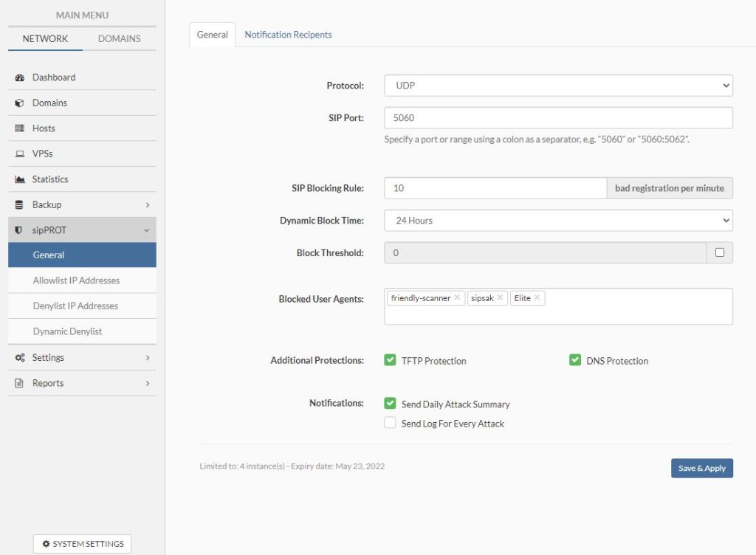Click the sipPROT shield icon
The height and width of the screenshot is (555, 756).
20,230
